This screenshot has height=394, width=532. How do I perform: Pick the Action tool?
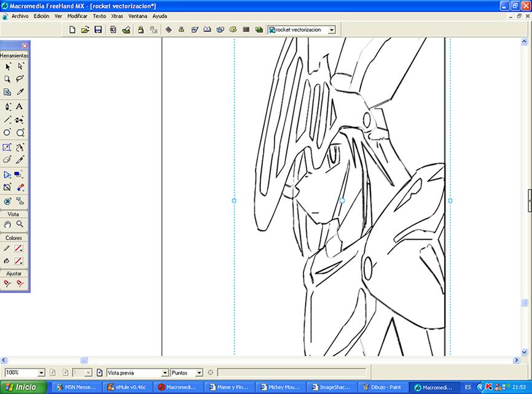(x=7, y=201)
